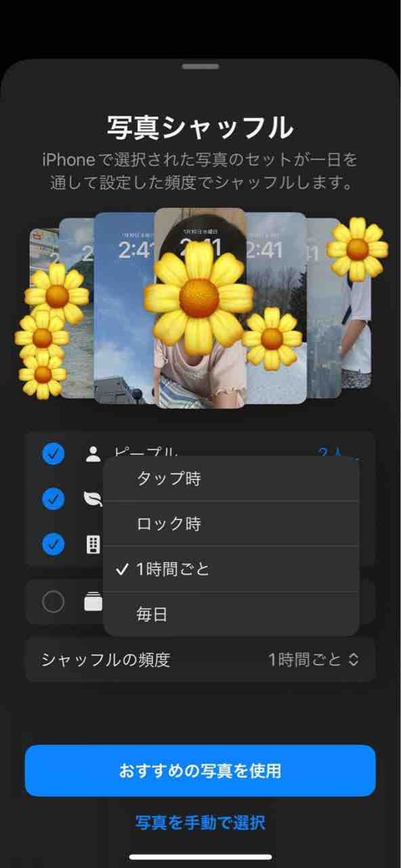Tap the grey cloudy wallpaper preview

click(276, 308)
